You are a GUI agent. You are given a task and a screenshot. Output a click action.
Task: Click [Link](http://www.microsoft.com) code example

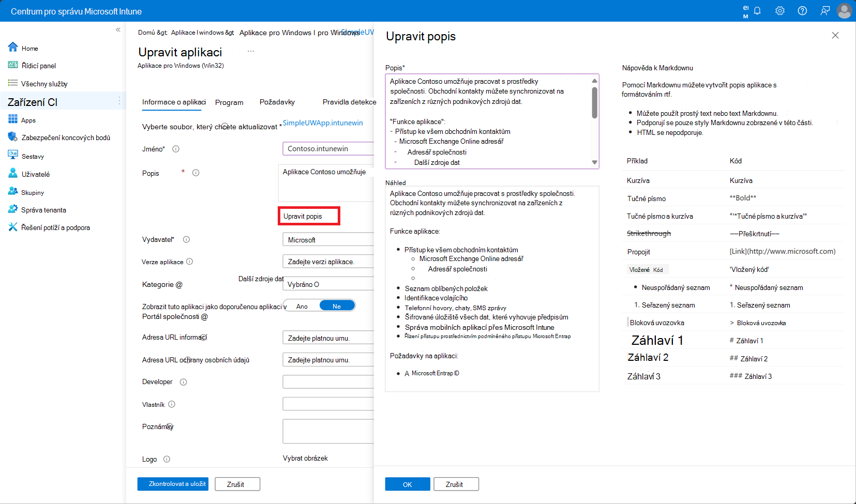click(x=783, y=251)
